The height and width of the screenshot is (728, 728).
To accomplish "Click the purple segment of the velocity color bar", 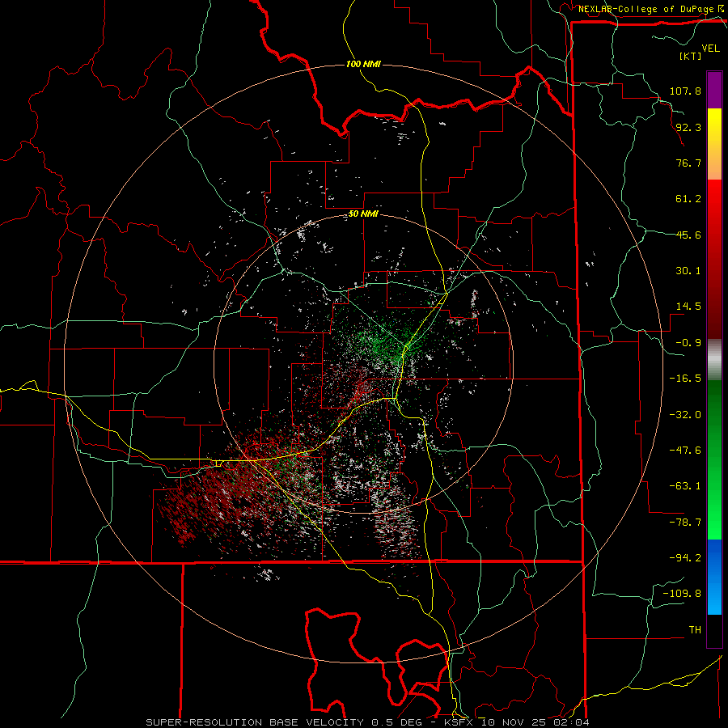I will point(714,90).
